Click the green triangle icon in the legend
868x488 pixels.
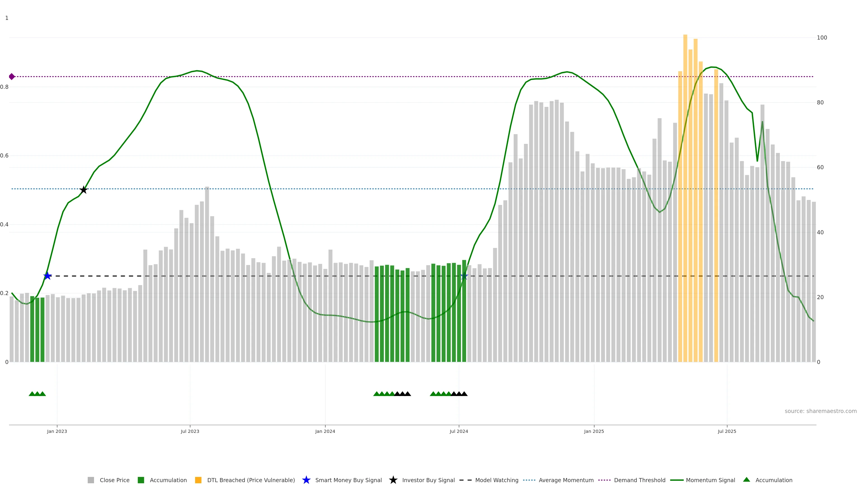pos(746,480)
